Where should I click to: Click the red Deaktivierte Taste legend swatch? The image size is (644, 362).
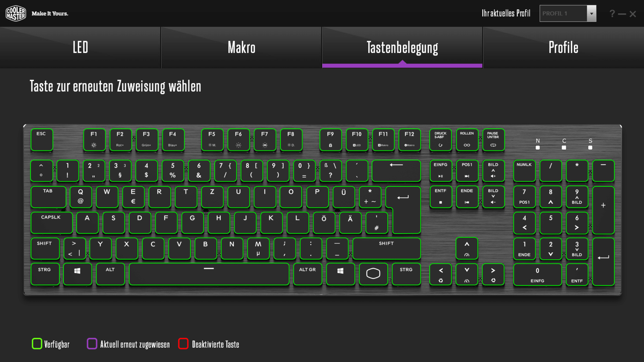tap(183, 344)
